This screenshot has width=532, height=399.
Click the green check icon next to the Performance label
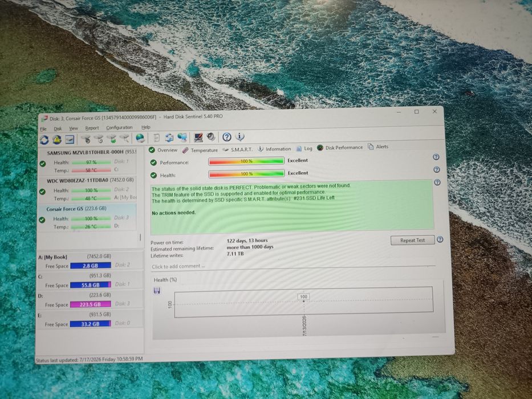click(x=153, y=162)
